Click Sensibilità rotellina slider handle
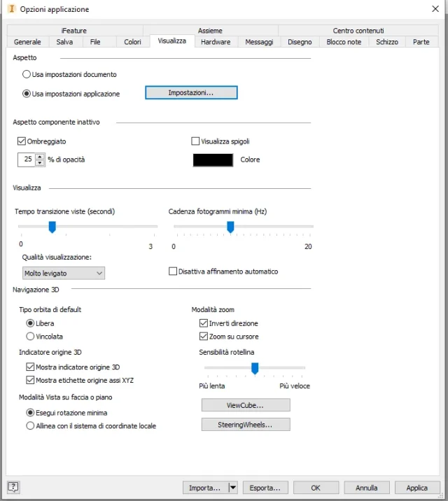 click(255, 368)
